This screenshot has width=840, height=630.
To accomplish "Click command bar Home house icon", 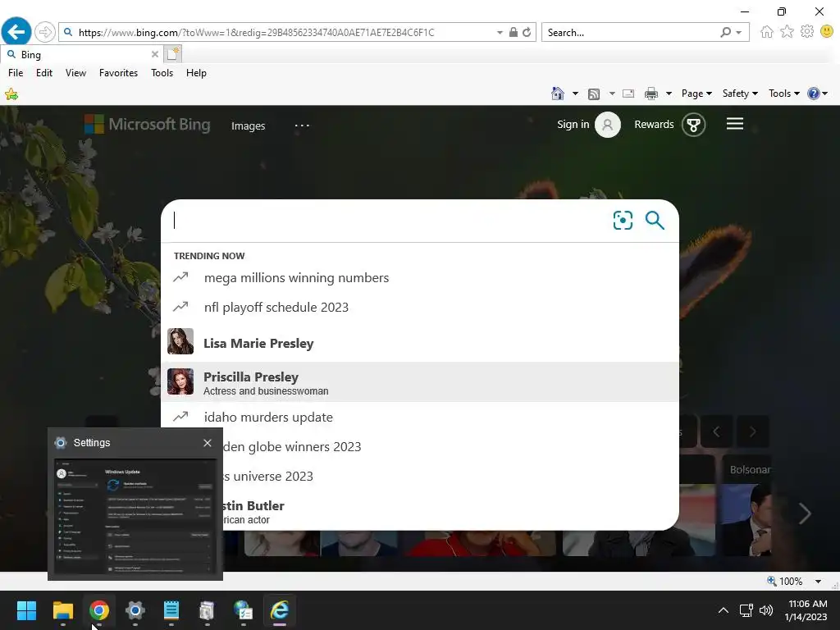I will pos(558,94).
